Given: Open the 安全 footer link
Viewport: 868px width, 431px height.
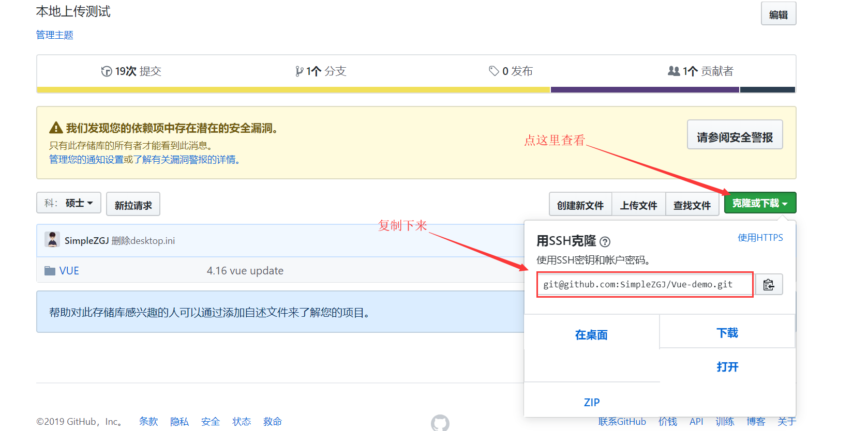Looking at the screenshot, I should point(211,422).
